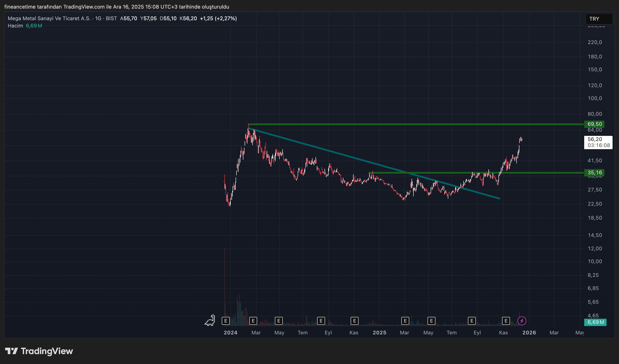Image resolution: width=619 pixels, height=364 pixels.
Task: Click the E marker above May 2025
Action: pyautogui.click(x=431, y=321)
